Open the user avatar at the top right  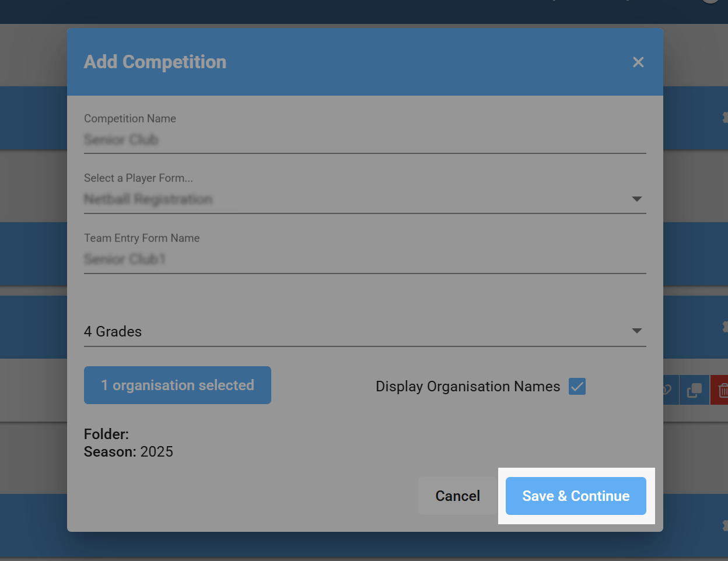point(710,2)
